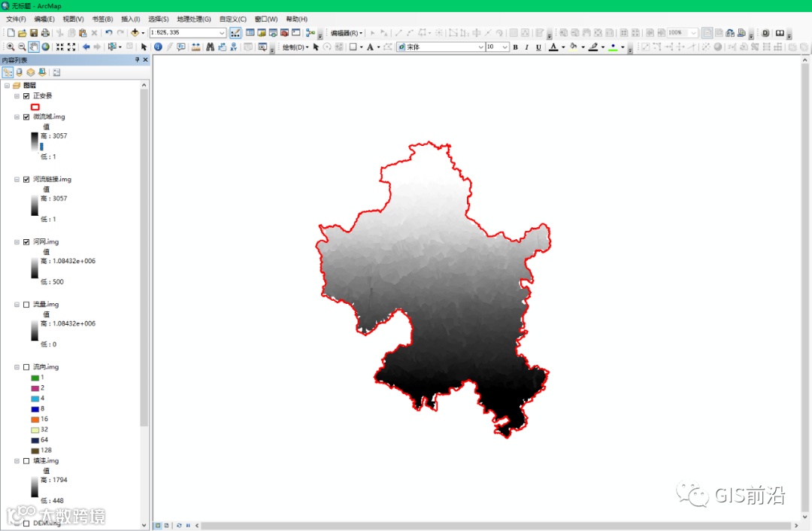Click the Fixed Zoom In arrows icon

[60, 47]
